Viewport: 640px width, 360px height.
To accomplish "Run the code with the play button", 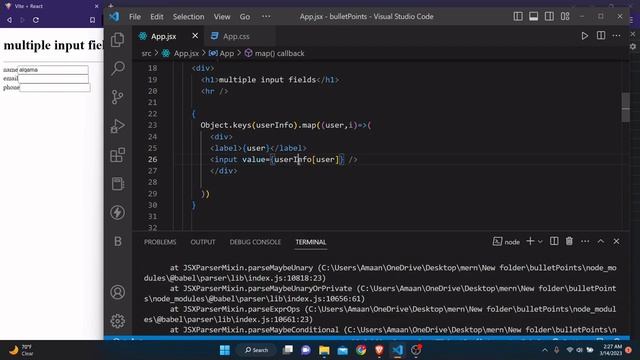I will (x=584, y=36).
